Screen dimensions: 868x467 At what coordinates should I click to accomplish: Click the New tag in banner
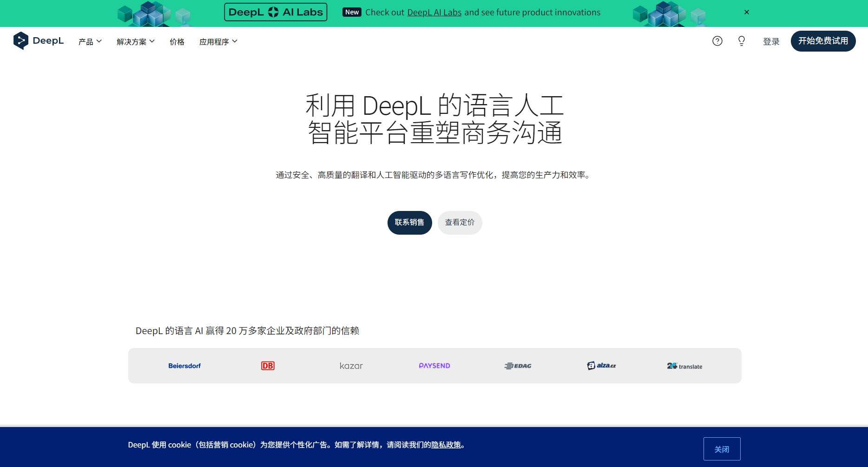click(352, 12)
